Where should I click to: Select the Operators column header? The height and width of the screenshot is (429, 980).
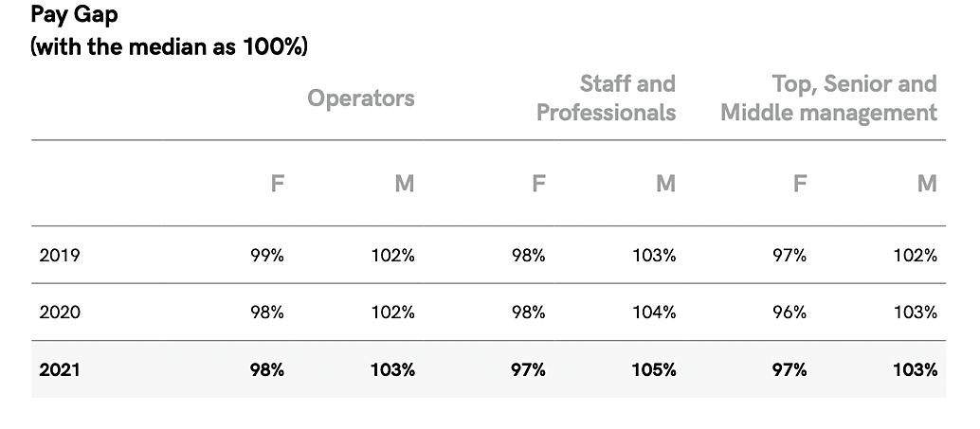pos(360,98)
